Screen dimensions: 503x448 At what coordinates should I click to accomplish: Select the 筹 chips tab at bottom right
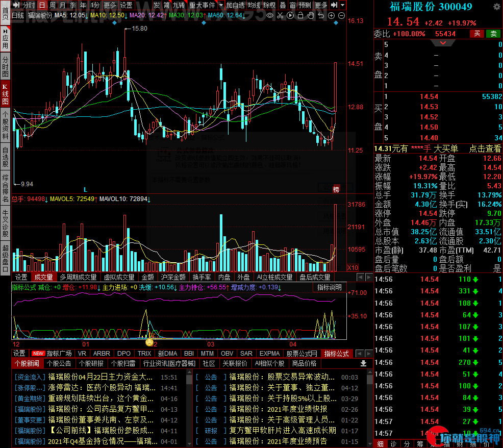pyautogui.click(x=420, y=444)
